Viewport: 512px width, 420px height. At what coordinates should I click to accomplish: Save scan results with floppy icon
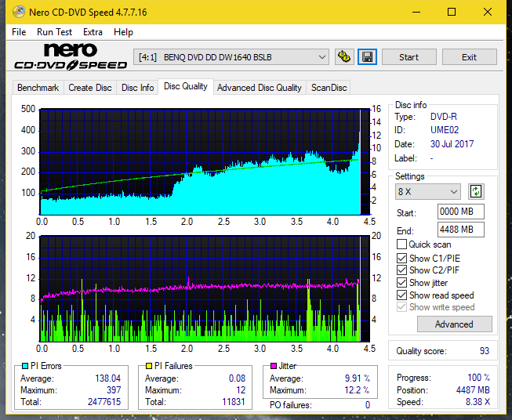point(368,57)
